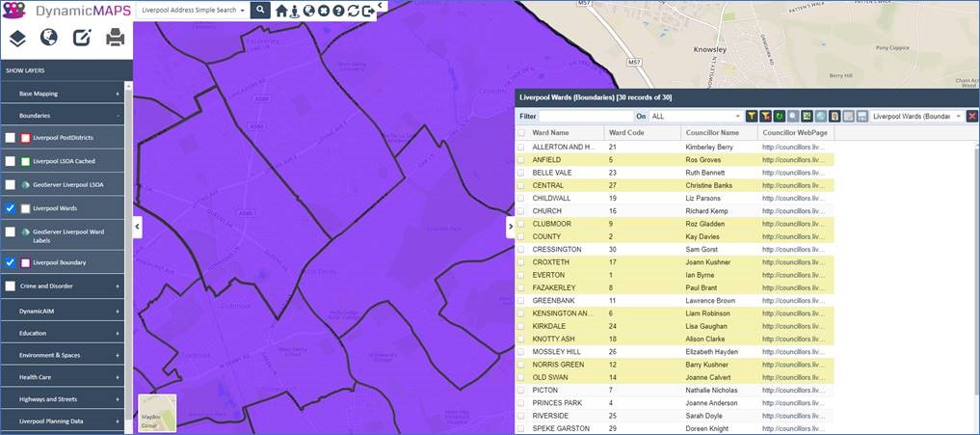Click the clipboard report icon in table toolbar
This screenshot has width=980, height=435.
click(834, 117)
